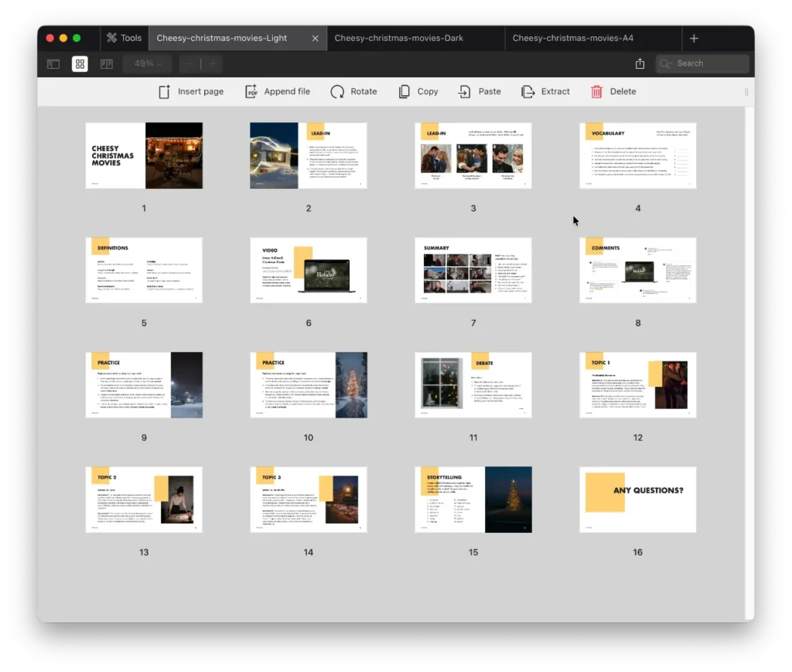Toggle the page thumbnails grid view
This screenshot has width=792, height=672.
coord(80,64)
